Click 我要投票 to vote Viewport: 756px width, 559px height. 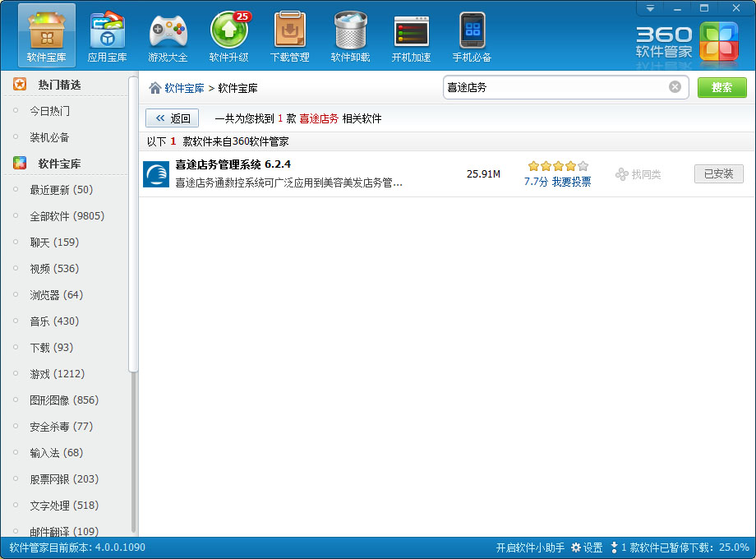pyautogui.click(x=571, y=182)
